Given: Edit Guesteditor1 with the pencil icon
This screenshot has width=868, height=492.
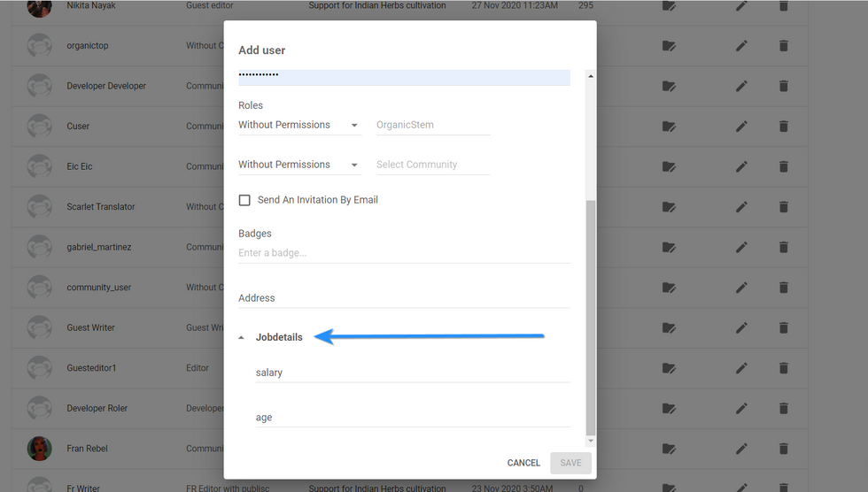Looking at the screenshot, I should 741,369.
